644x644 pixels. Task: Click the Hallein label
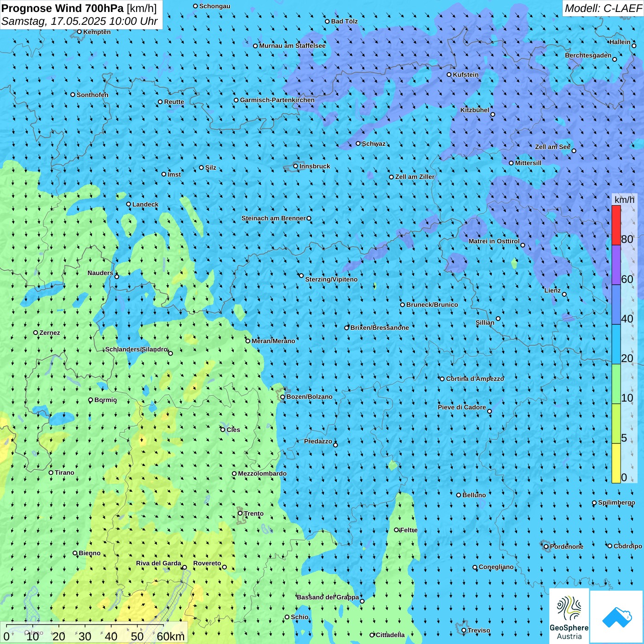(x=620, y=42)
